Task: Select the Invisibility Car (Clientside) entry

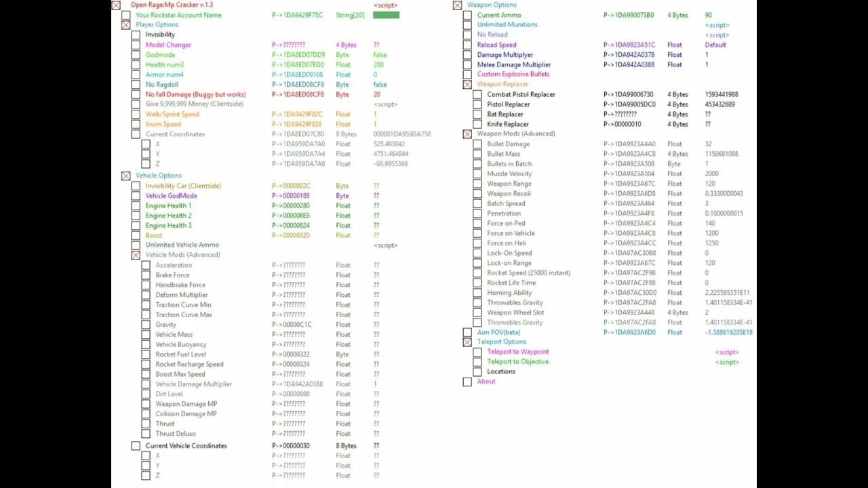Action: coord(183,186)
